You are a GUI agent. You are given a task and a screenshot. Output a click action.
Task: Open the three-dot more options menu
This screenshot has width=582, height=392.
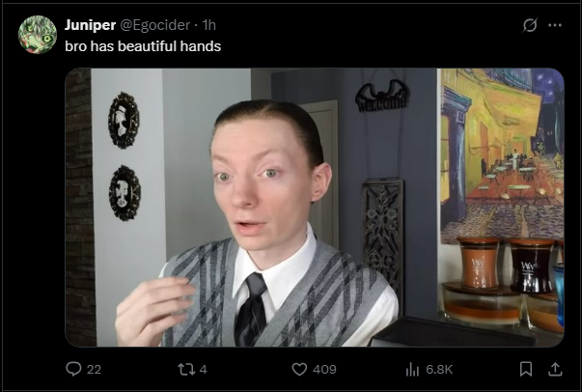tap(555, 25)
